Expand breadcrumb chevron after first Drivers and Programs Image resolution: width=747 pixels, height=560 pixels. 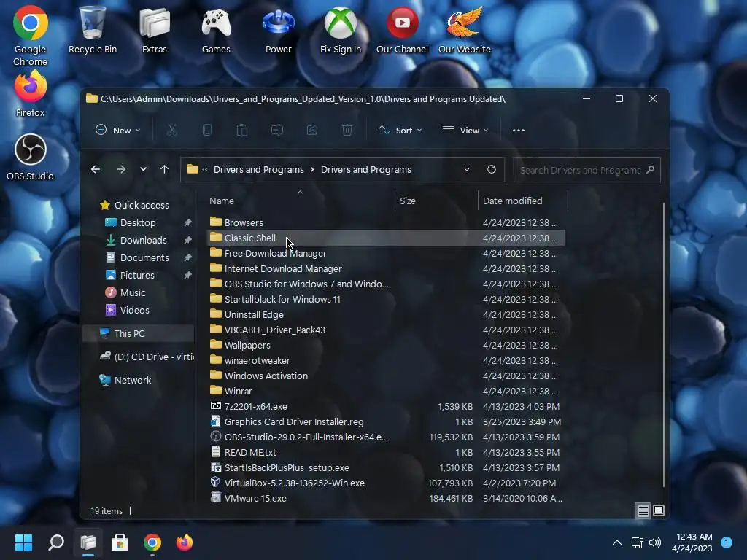click(x=312, y=169)
